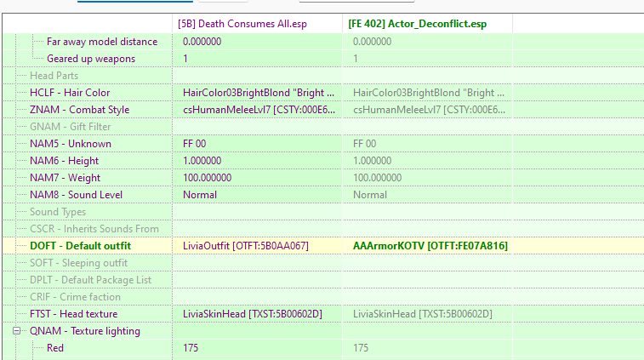The image size is (644, 360).
Task: Click Actor_Deconflict geared up weapons value
Action: [427, 59]
